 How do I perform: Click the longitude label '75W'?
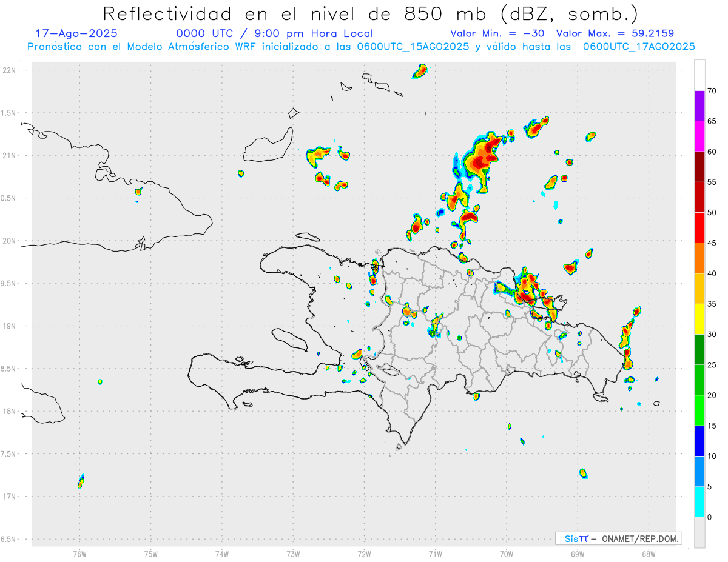151,554
